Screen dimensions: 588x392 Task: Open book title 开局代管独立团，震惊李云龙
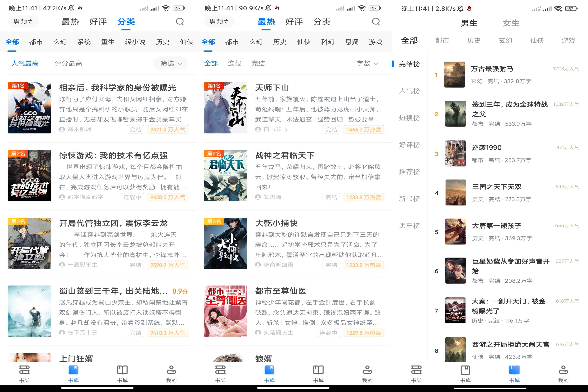[113, 223]
